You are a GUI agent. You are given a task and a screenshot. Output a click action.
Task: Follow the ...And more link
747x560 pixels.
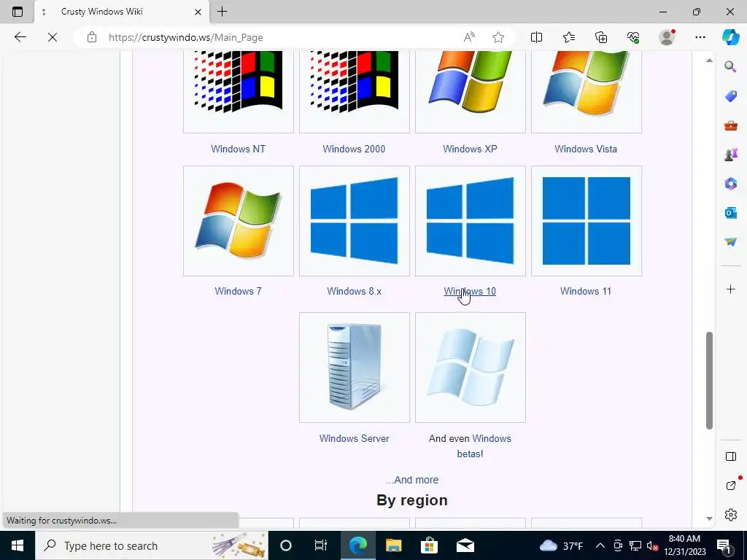412,480
